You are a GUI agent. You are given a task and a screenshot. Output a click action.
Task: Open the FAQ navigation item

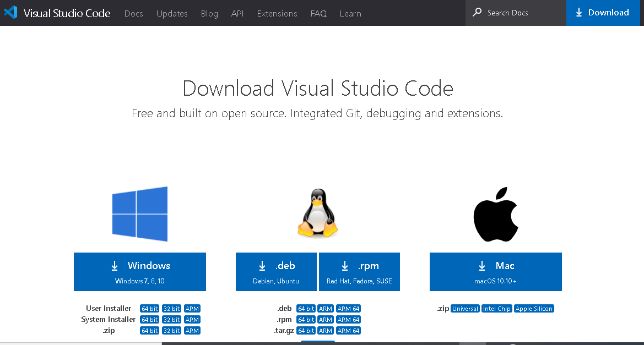pos(318,13)
